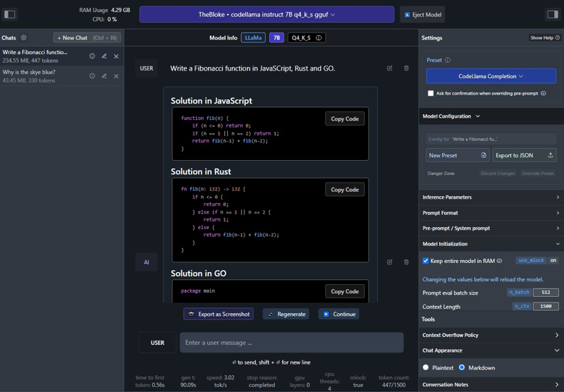Image resolution: width=564 pixels, height=392 pixels.
Task: Delete 'Why is the skye blue?' chat
Action: pos(116,76)
